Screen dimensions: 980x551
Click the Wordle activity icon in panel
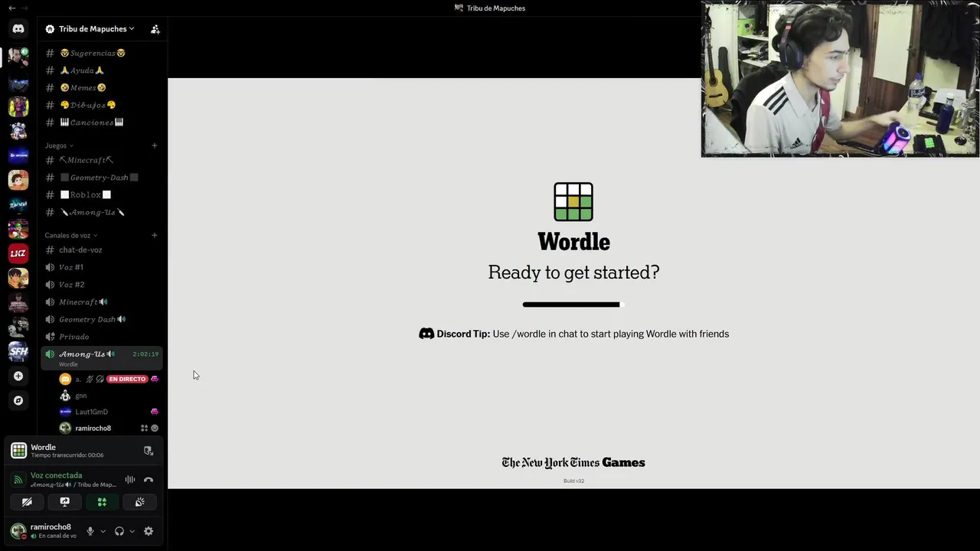coord(18,451)
